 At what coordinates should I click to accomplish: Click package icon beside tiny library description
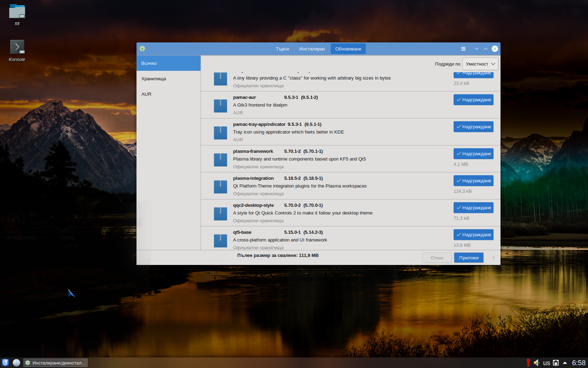(x=220, y=79)
